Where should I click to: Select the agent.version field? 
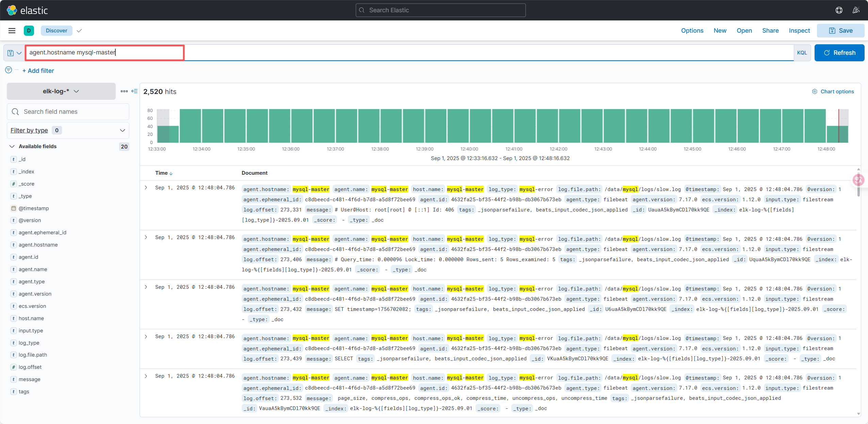(x=35, y=294)
